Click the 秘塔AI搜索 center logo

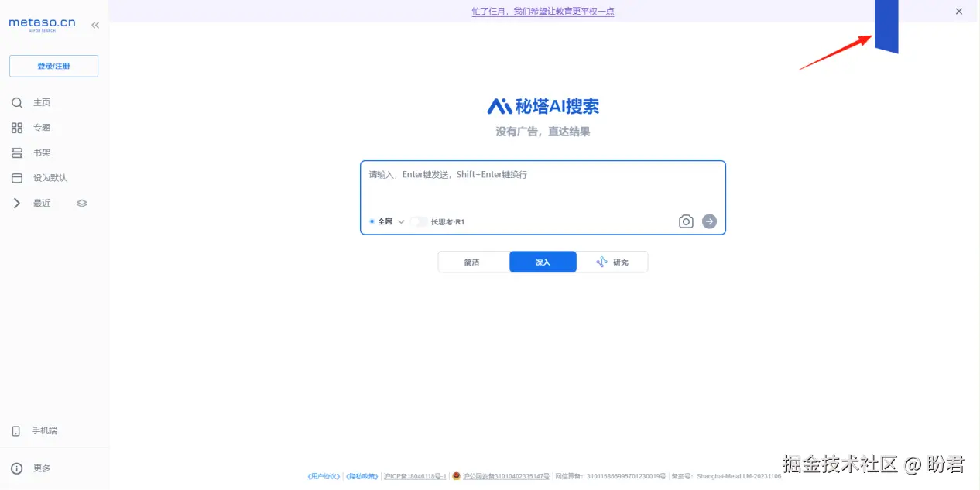pyautogui.click(x=543, y=106)
